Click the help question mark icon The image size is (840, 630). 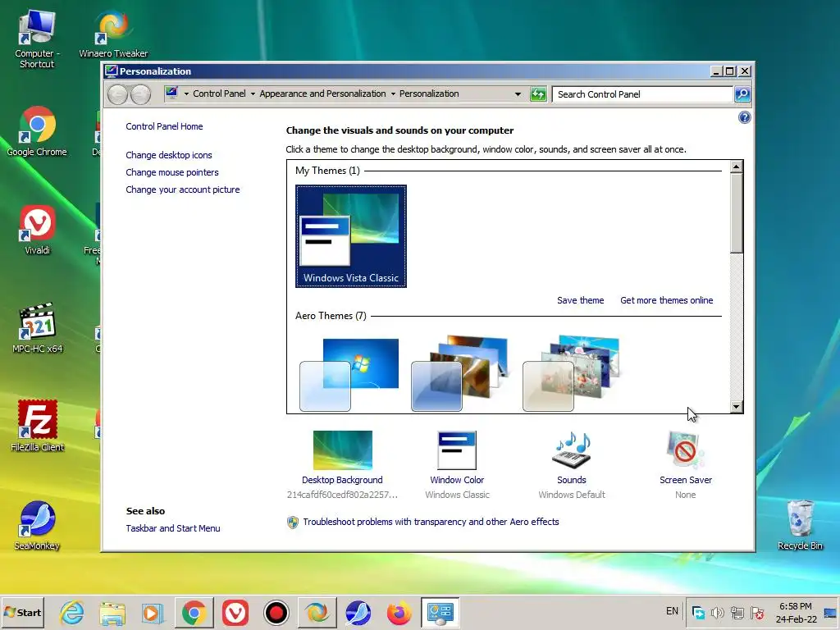click(x=744, y=117)
